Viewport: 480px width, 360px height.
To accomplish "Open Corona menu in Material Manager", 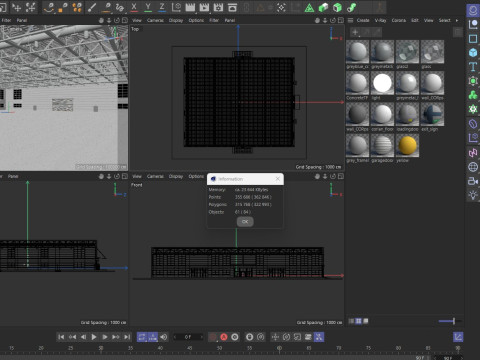I will click(399, 20).
